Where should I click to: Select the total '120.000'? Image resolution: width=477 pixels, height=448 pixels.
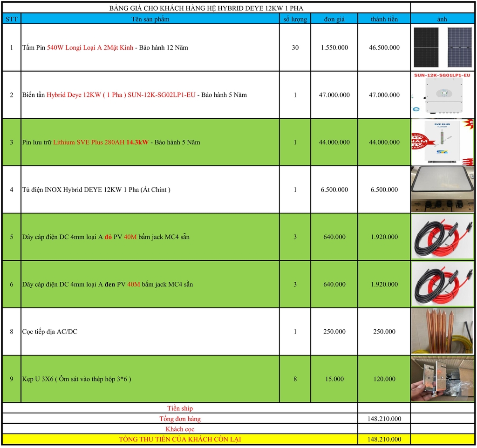pyautogui.click(x=384, y=379)
